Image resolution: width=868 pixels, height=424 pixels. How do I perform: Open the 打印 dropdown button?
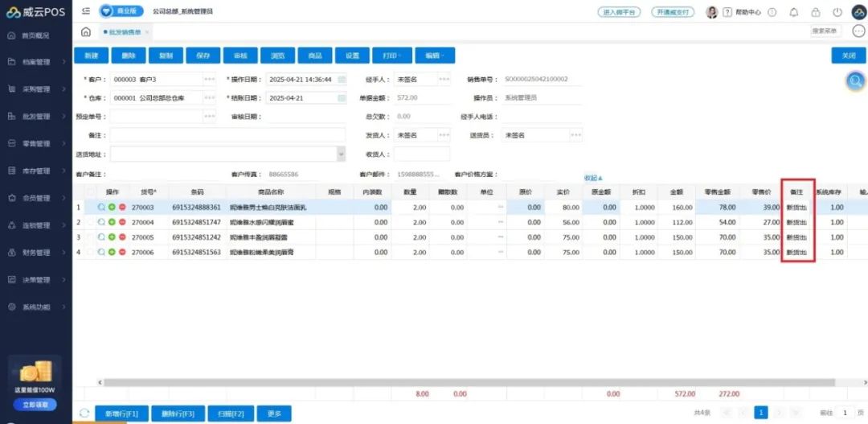[391, 56]
